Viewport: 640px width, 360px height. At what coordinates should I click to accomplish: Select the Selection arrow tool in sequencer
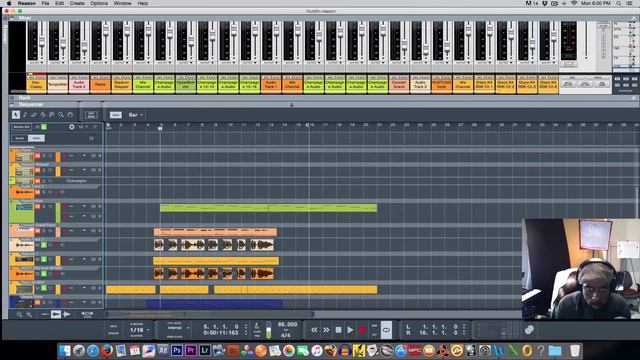point(16,115)
